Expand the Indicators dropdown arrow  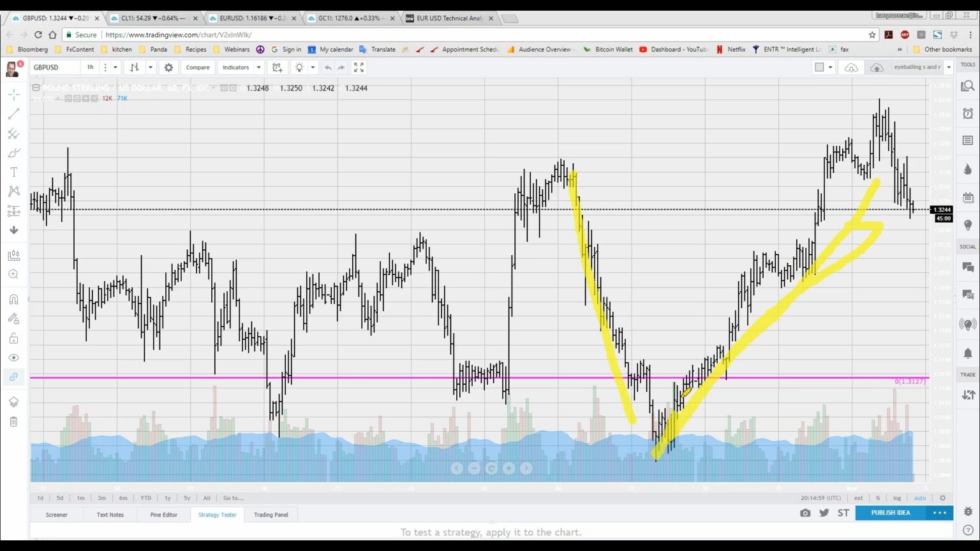pos(258,67)
